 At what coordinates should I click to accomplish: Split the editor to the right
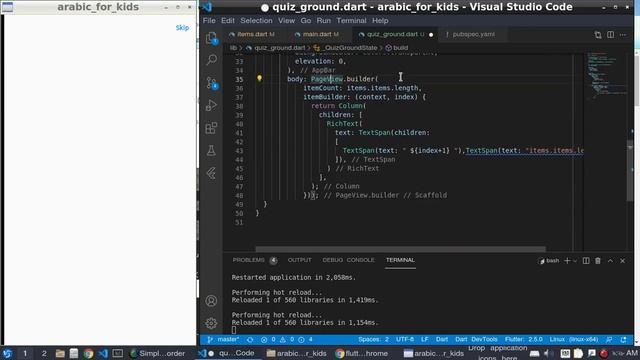(610, 35)
